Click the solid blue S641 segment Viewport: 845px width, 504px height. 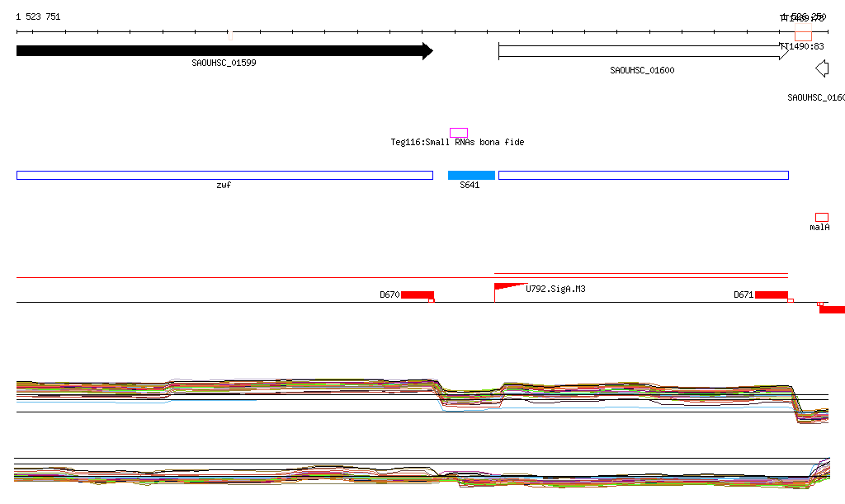coord(471,175)
